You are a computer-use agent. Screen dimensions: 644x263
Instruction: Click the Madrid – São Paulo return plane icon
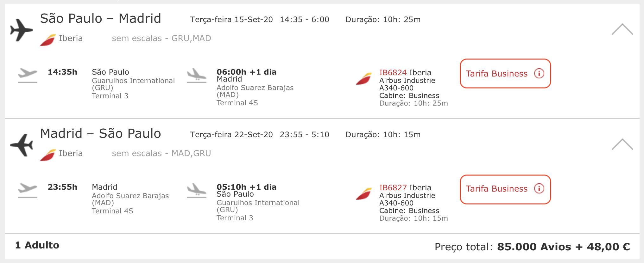point(22,145)
